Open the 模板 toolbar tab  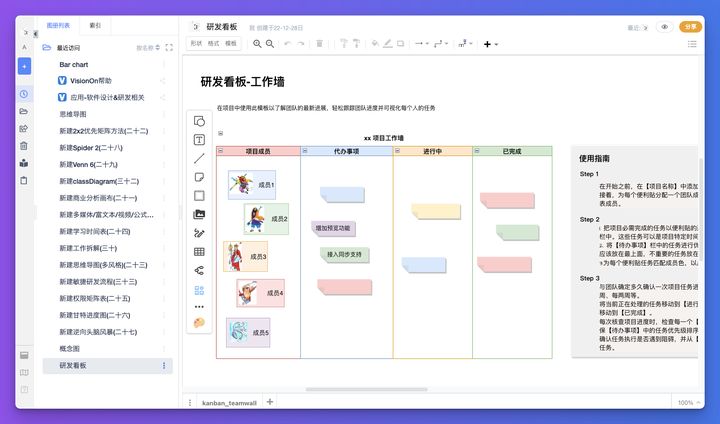click(x=231, y=44)
